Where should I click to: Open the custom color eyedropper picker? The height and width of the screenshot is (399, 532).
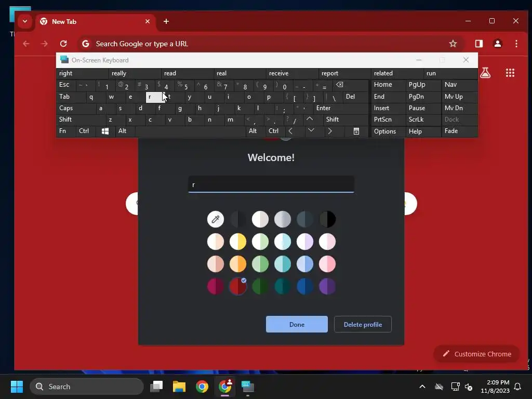click(216, 220)
